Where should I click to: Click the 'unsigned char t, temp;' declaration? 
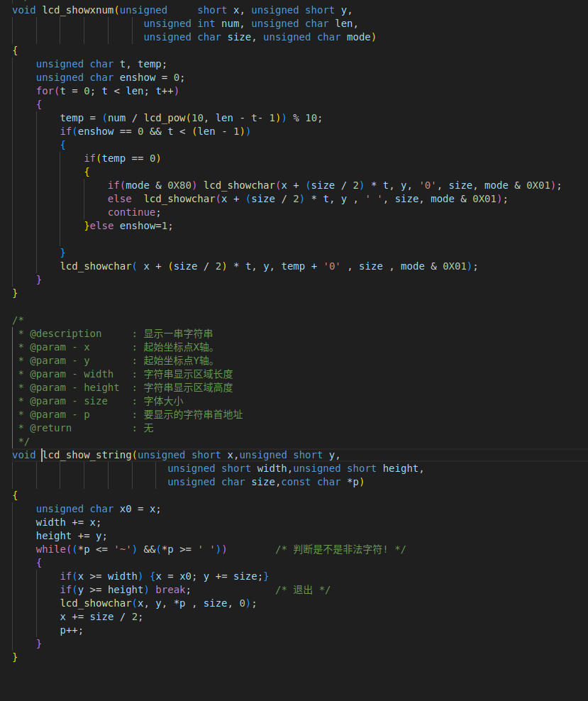pyautogui.click(x=101, y=64)
